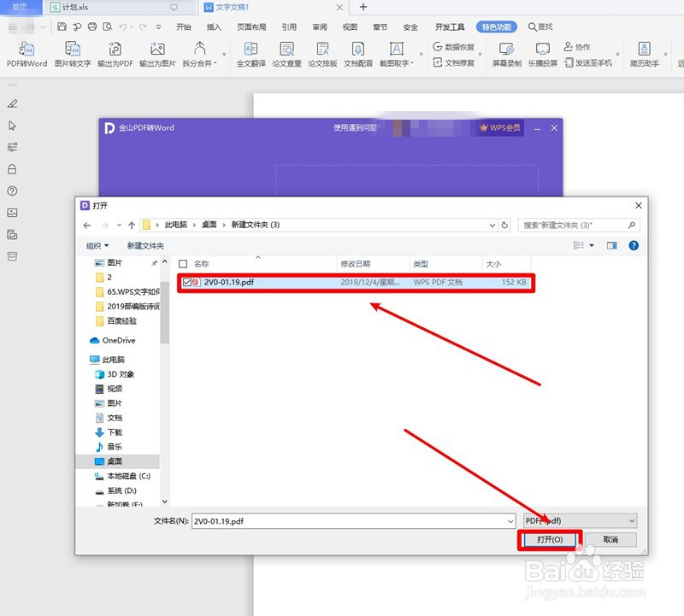The image size is (684, 616).
Task: Click the refresh button beside the address bar
Action: (504, 225)
